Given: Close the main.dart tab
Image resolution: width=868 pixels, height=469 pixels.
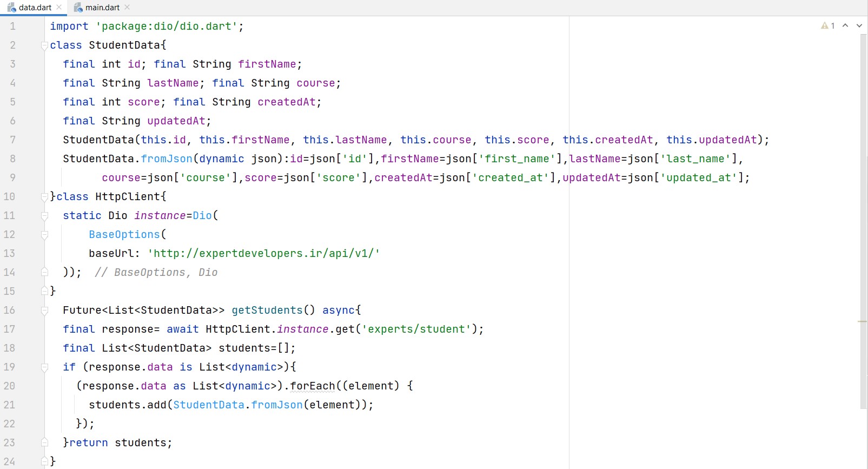Looking at the screenshot, I should (127, 8).
